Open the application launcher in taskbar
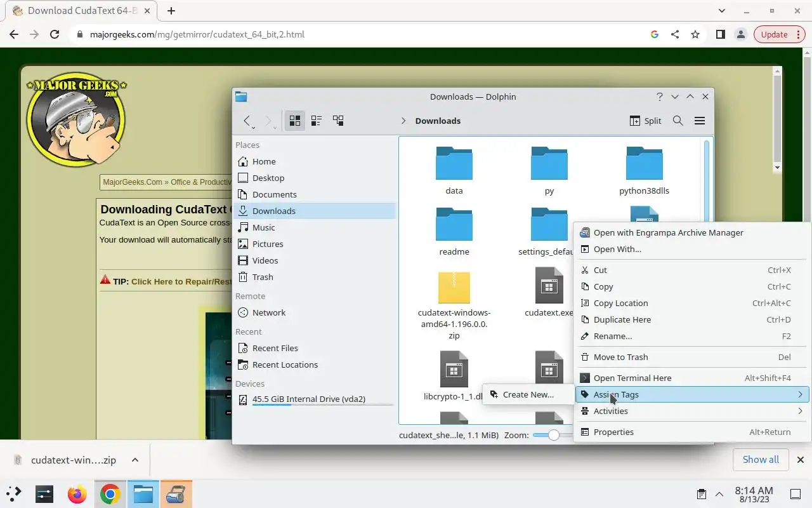 [x=14, y=493]
